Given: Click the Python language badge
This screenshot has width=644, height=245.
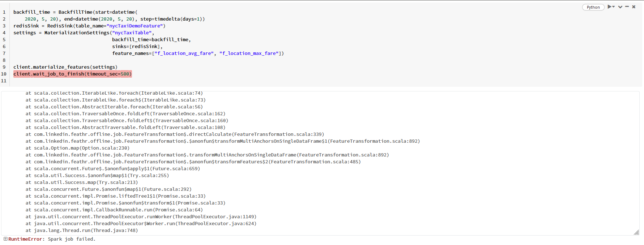Looking at the screenshot, I should 593,7.
